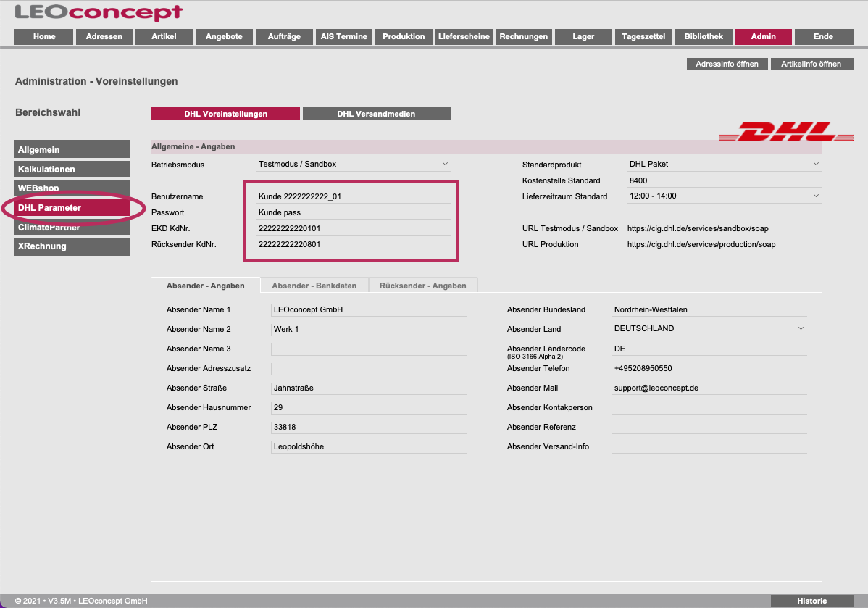Screen dimensions: 868x608
Task: Switch to Rücksender - Angaben tab
Action: pyautogui.click(x=423, y=286)
